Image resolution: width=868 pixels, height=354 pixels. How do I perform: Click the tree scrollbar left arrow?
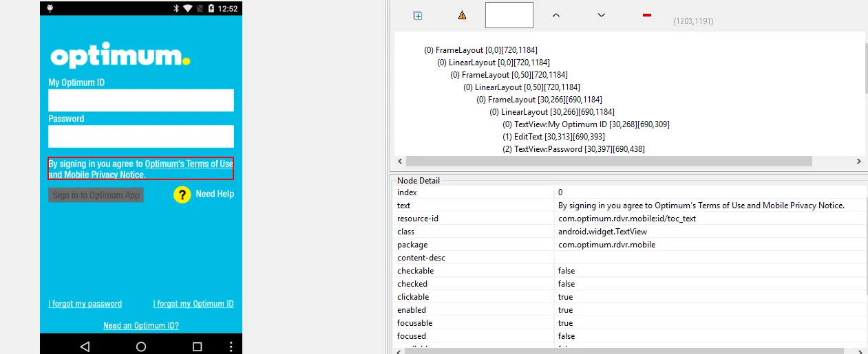[399, 162]
